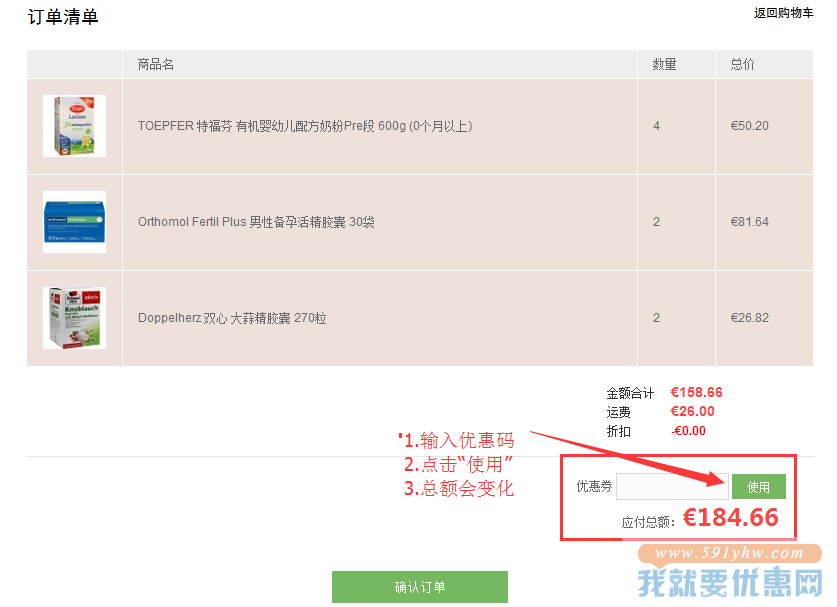Click the 运费 shipping value €26.00

(692, 412)
